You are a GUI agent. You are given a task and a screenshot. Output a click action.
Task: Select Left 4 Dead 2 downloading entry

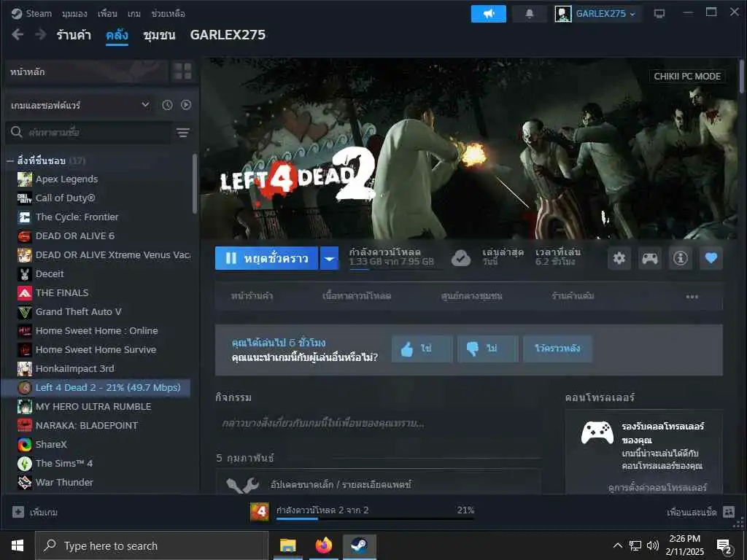96,388
